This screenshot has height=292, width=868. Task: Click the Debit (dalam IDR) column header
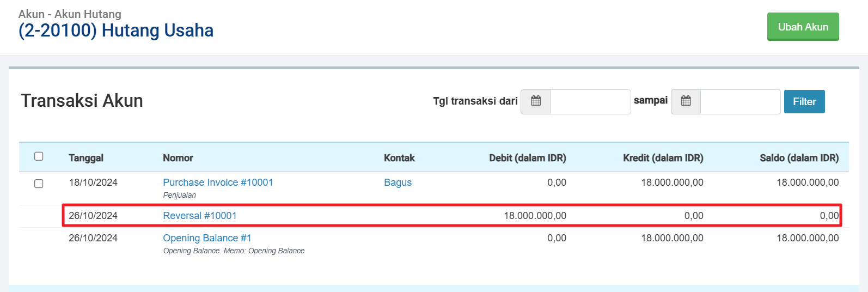(528, 158)
